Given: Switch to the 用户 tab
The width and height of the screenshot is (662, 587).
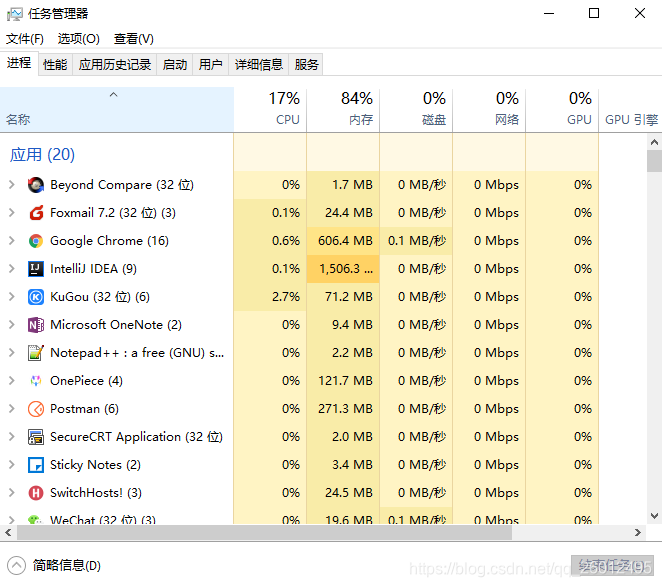Looking at the screenshot, I should click(x=211, y=65).
